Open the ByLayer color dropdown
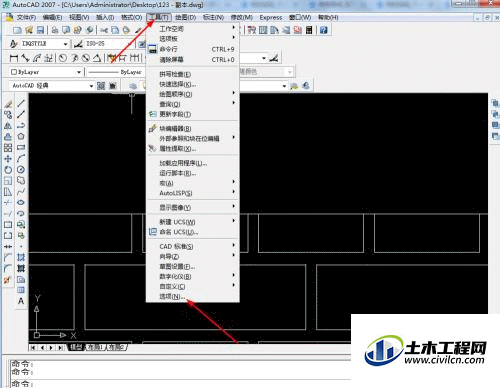 click(45, 72)
